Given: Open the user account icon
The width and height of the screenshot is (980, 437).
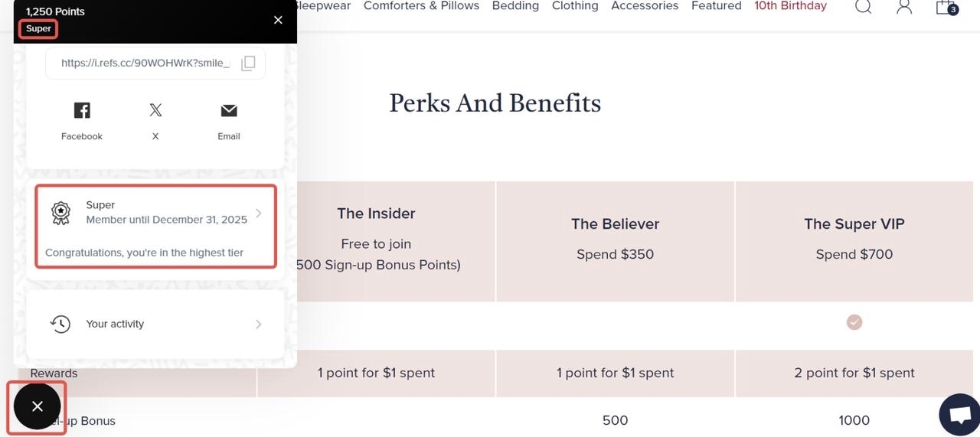Looking at the screenshot, I should (904, 7).
